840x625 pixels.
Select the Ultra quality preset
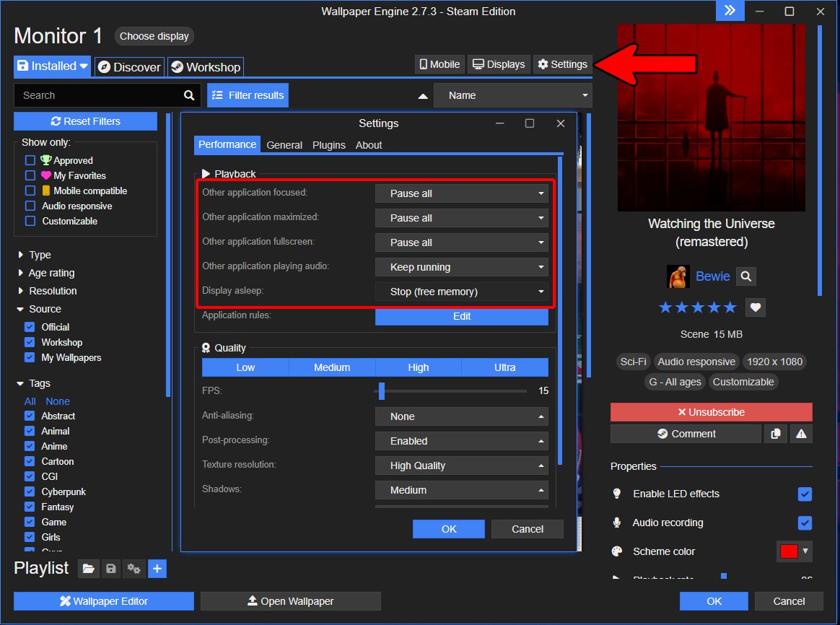[x=504, y=367]
